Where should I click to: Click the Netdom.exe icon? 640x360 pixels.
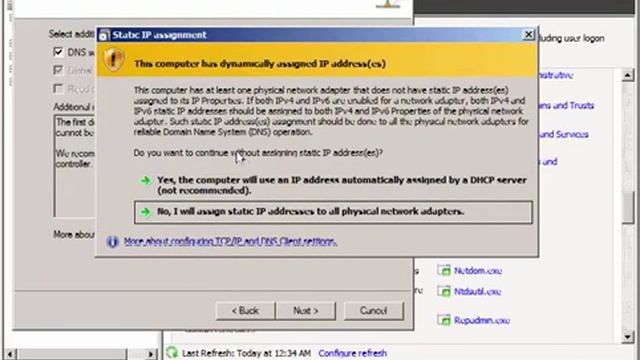tap(444, 270)
